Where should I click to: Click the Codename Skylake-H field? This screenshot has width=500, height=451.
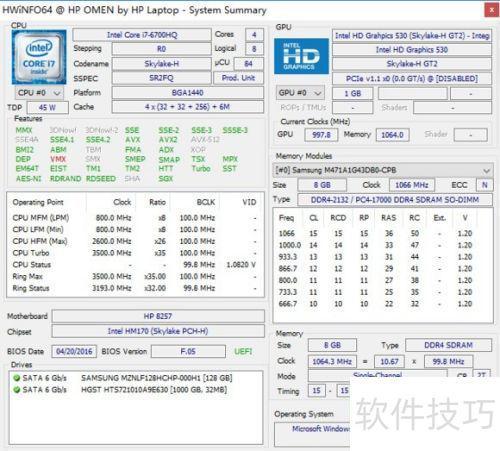tap(161, 64)
